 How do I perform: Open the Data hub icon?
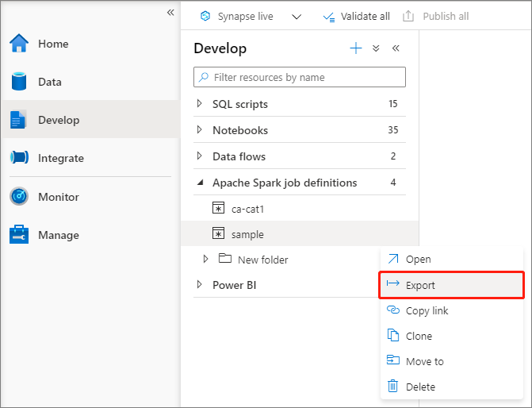point(19,82)
